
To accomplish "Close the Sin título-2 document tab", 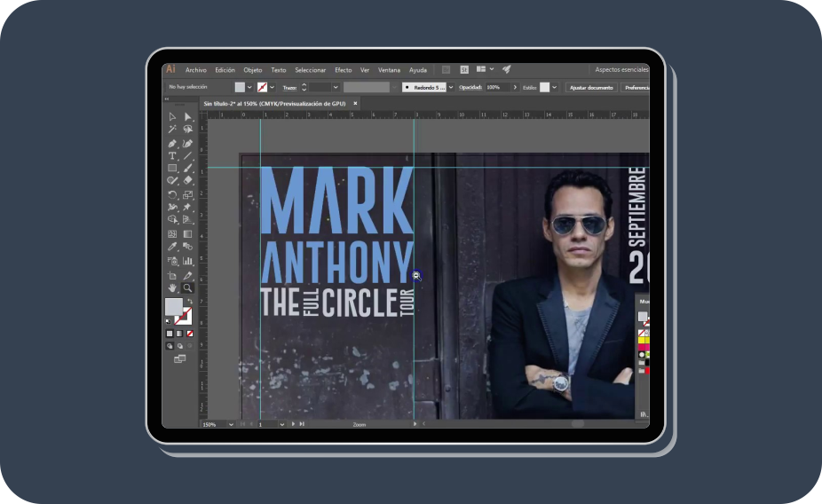I will pos(355,104).
